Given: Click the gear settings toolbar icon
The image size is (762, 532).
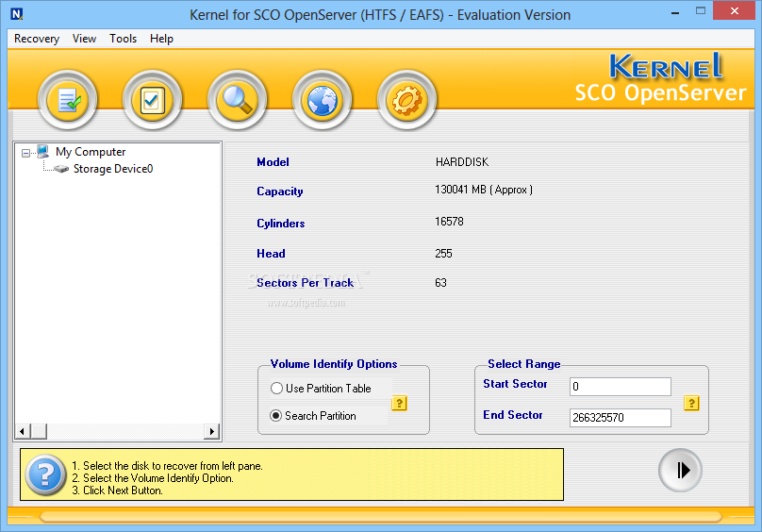Looking at the screenshot, I should pyautogui.click(x=406, y=100).
